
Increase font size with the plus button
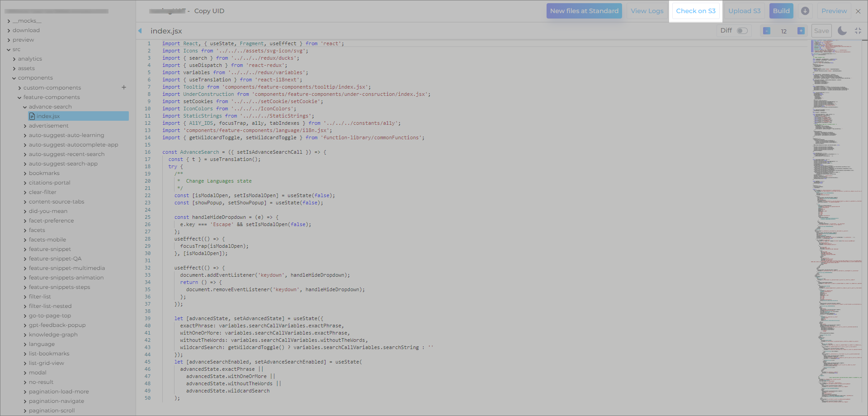(801, 31)
